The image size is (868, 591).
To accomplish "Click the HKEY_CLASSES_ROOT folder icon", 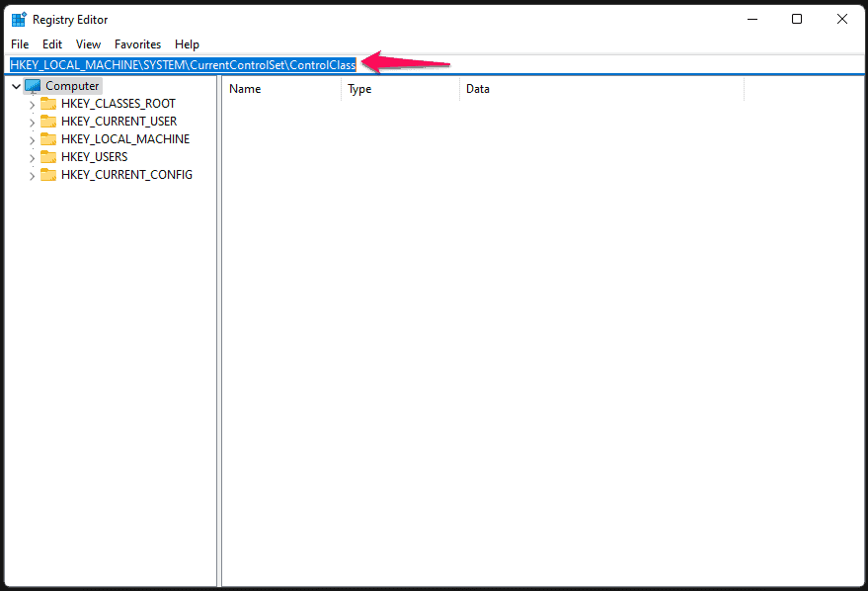I will (48, 104).
